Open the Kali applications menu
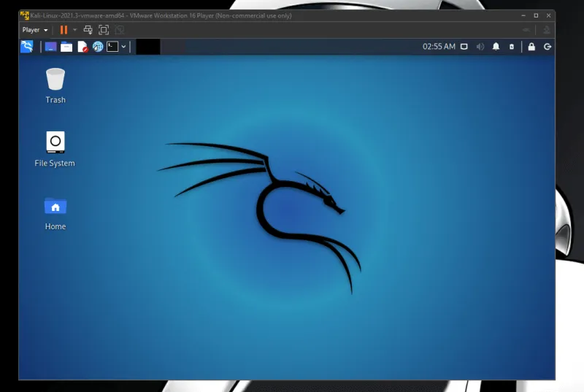Viewport: 584px width, 392px height. (x=27, y=47)
